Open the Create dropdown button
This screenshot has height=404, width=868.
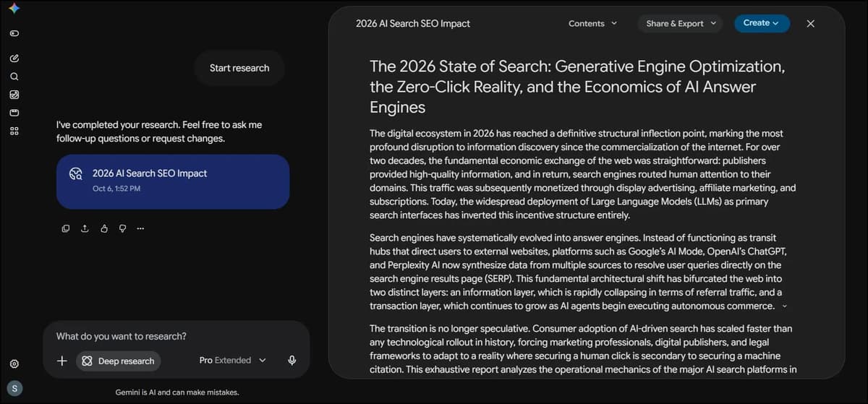[762, 23]
